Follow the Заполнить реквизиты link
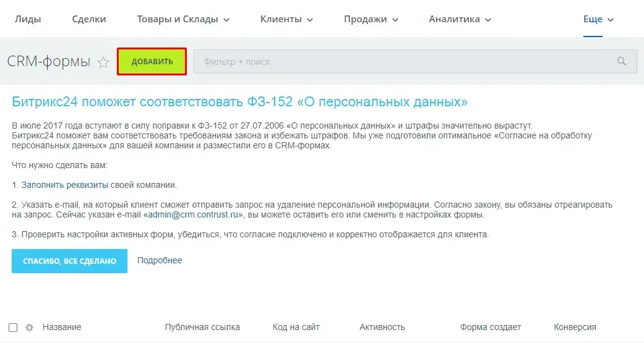The height and width of the screenshot is (343, 644). point(65,185)
